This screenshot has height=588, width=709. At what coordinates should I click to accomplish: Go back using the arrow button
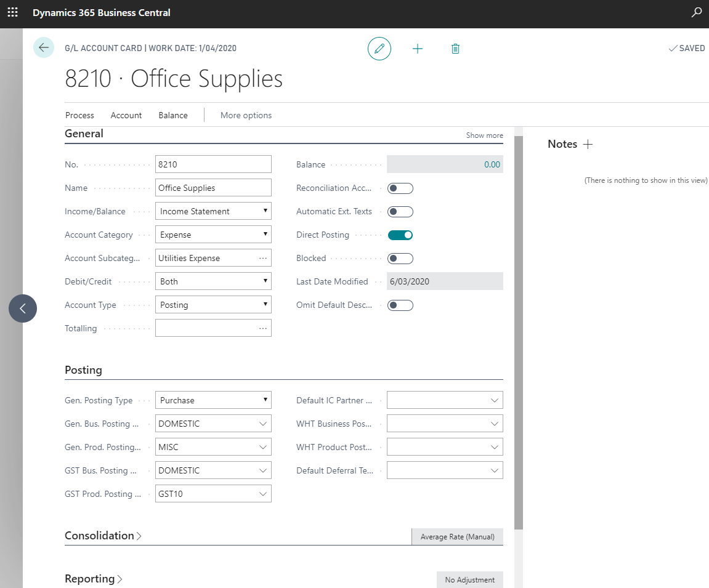(x=44, y=48)
